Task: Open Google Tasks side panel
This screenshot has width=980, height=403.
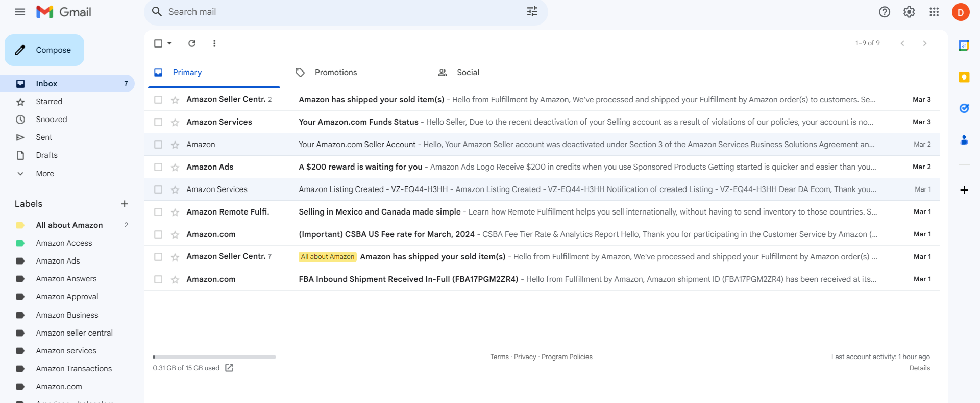Action: click(964, 108)
